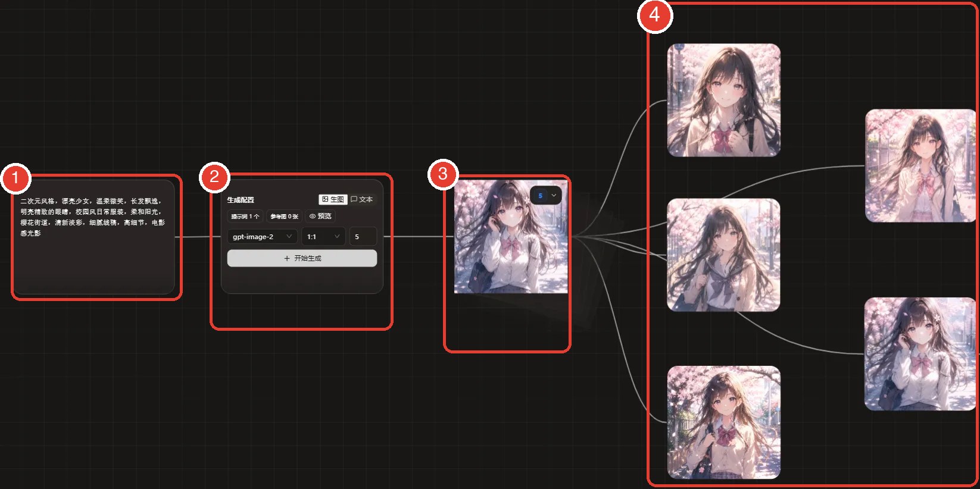Viewport: 980px width, 489px height.
Task: Switch to the 生图 image mode tab
Action: 333,199
